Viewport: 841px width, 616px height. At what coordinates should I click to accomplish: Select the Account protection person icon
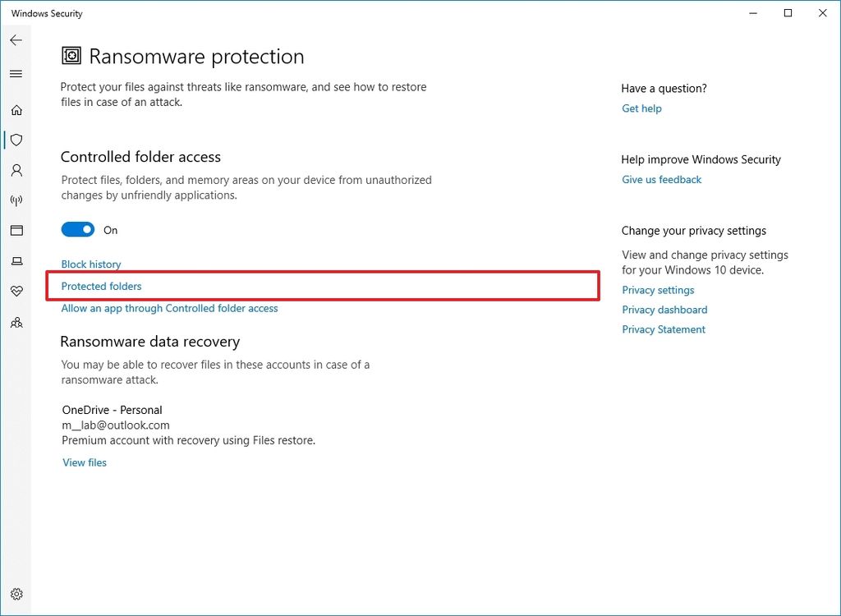[x=16, y=170]
